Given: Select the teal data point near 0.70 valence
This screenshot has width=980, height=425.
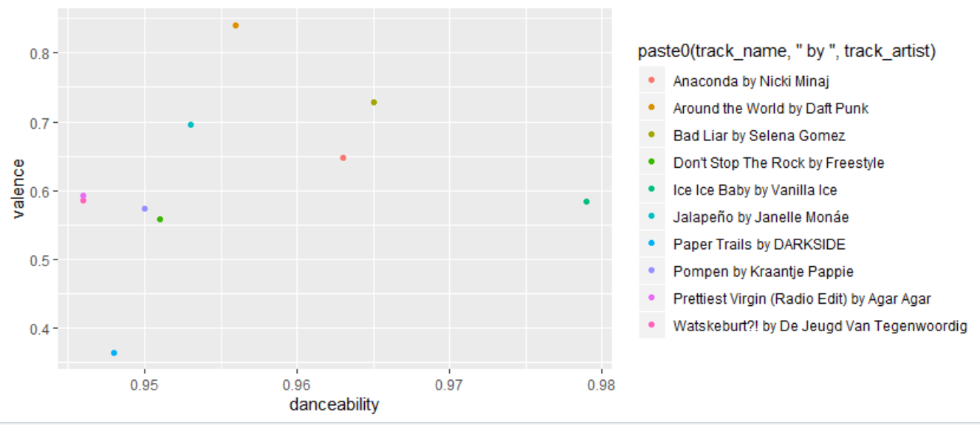Looking at the screenshot, I should [191, 124].
